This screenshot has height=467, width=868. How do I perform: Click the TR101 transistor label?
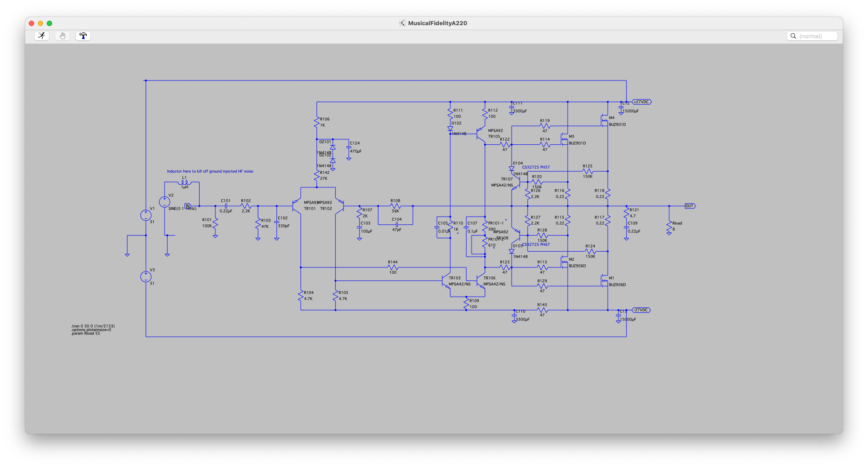click(x=310, y=209)
